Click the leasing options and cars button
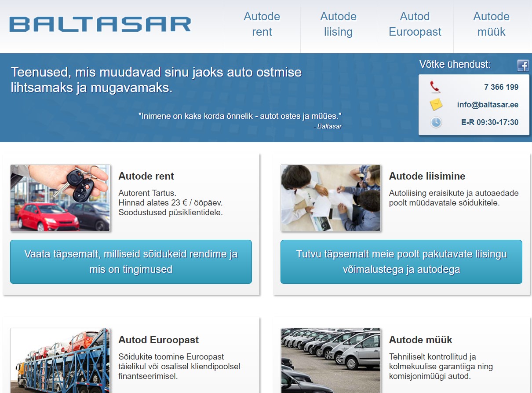The image size is (532, 393). [x=401, y=262]
